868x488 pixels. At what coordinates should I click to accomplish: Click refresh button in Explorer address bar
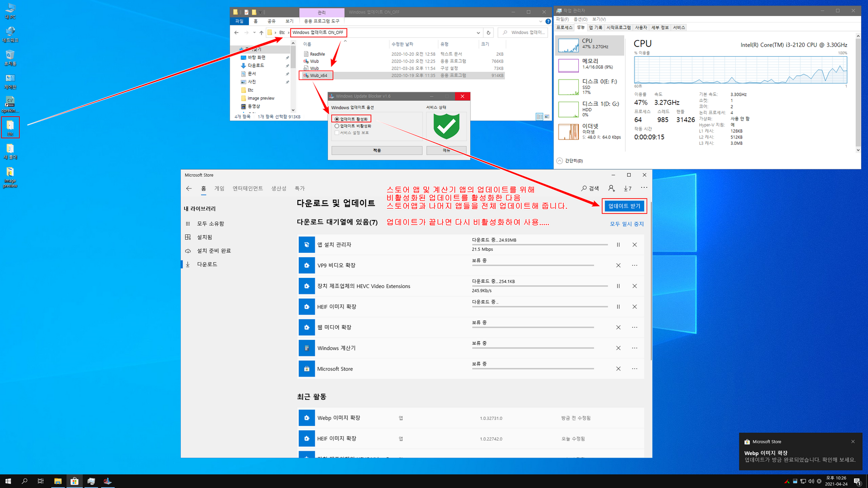click(x=488, y=32)
